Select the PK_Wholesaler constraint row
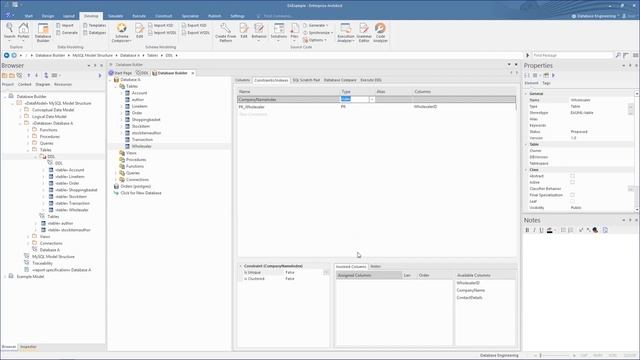 [376, 107]
